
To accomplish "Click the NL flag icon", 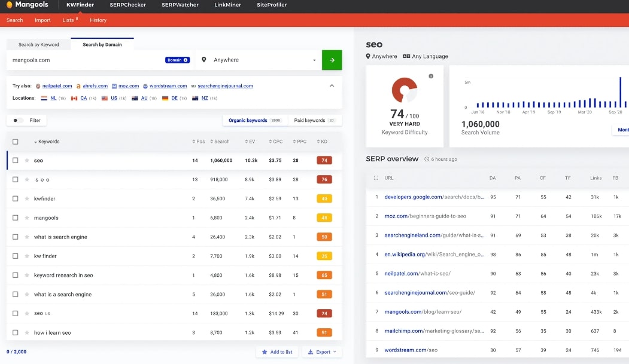I will click(x=44, y=98).
